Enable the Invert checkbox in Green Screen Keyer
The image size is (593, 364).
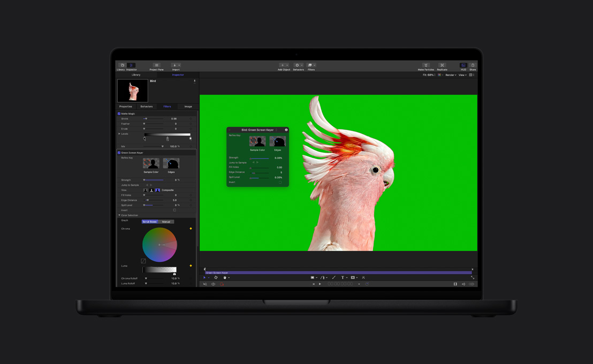(174, 210)
